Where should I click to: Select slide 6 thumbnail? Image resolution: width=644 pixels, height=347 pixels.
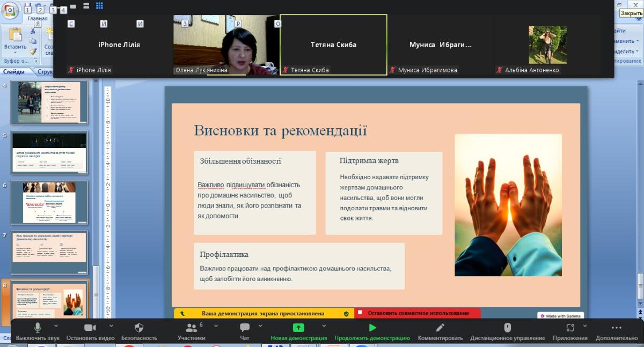coord(49,202)
